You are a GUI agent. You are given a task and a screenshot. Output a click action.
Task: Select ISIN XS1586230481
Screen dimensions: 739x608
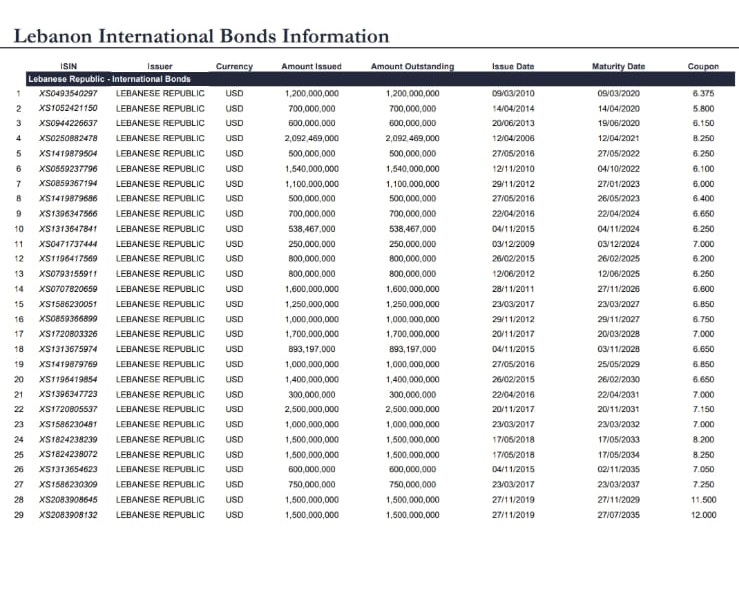point(68,424)
